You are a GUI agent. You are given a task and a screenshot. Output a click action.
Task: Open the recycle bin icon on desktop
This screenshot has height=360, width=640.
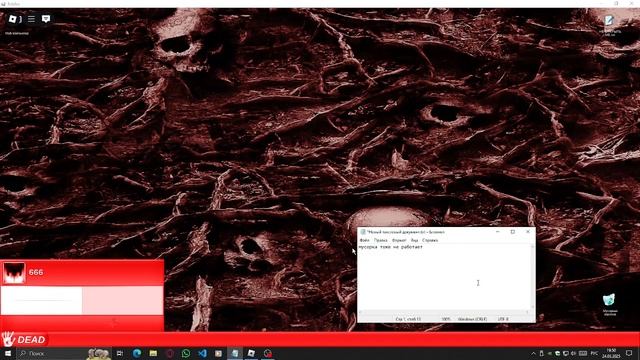pos(609,300)
